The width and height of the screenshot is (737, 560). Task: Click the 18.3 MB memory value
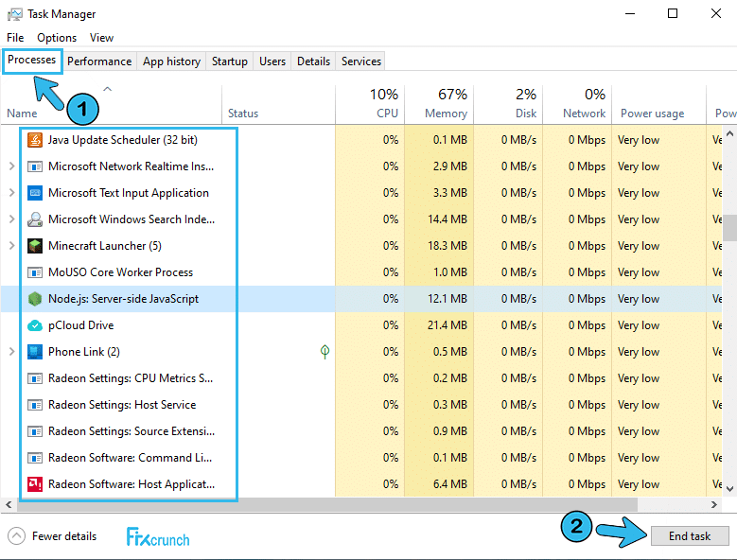pyautogui.click(x=447, y=246)
